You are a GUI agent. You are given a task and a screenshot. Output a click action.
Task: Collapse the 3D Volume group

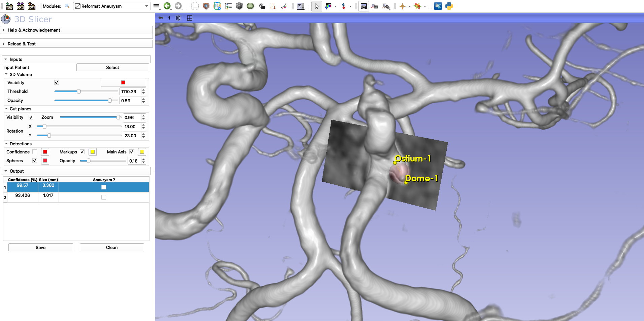[6, 74]
